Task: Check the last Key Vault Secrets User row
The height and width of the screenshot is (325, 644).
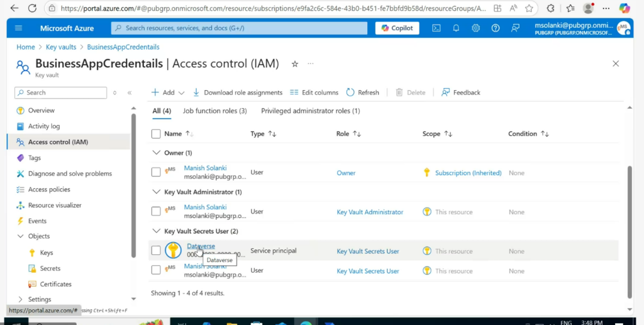Action: 156,270
